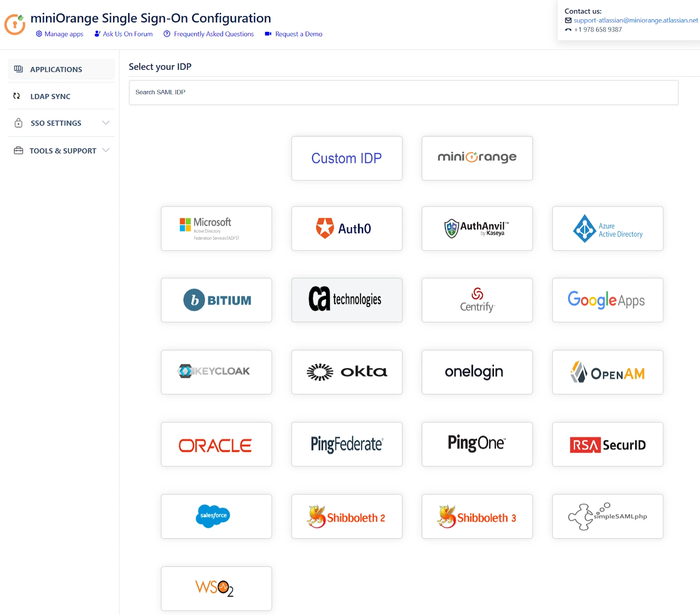Screen dimensions: 700x615
Task: Open Frequently Asked Questions link
Action: click(x=209, y=34)
